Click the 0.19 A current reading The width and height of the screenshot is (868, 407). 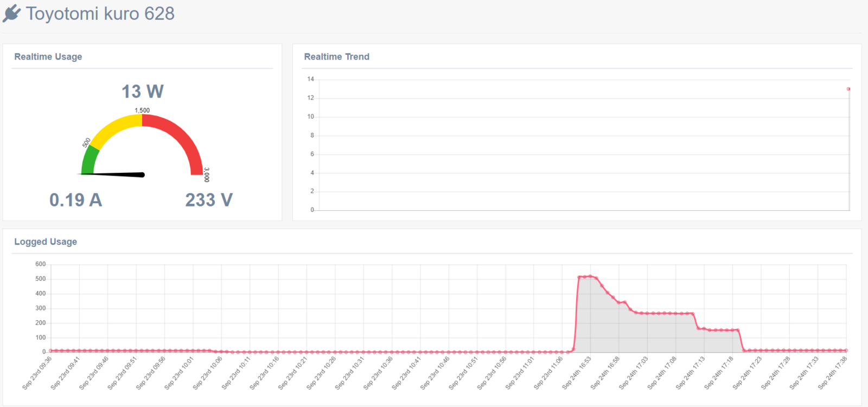[x=75, y=200]
